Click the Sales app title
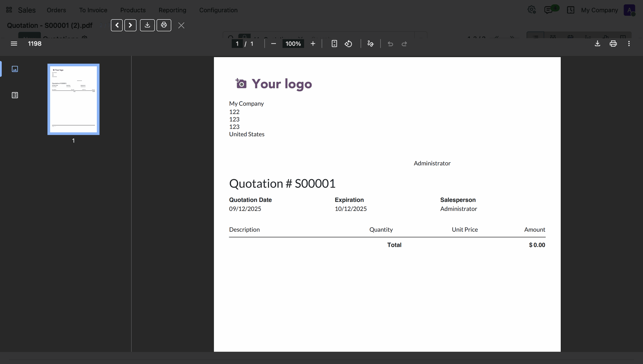643x364 pixels. 27,10
